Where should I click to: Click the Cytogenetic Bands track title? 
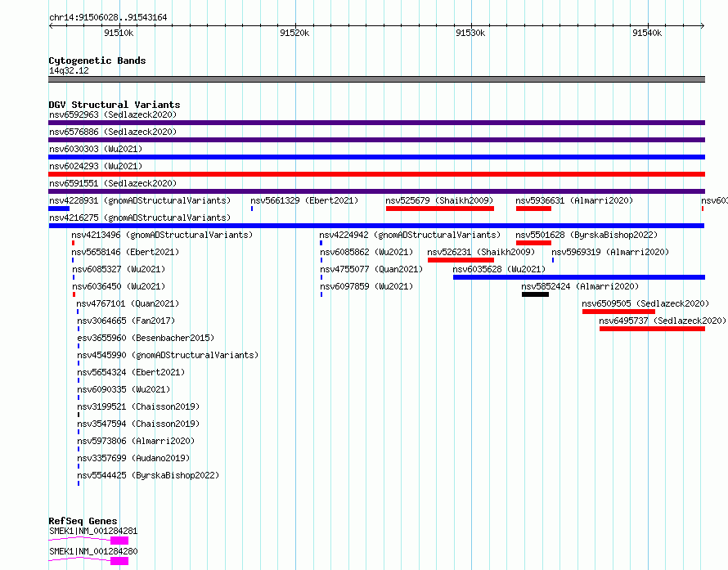tap(97, 61)
